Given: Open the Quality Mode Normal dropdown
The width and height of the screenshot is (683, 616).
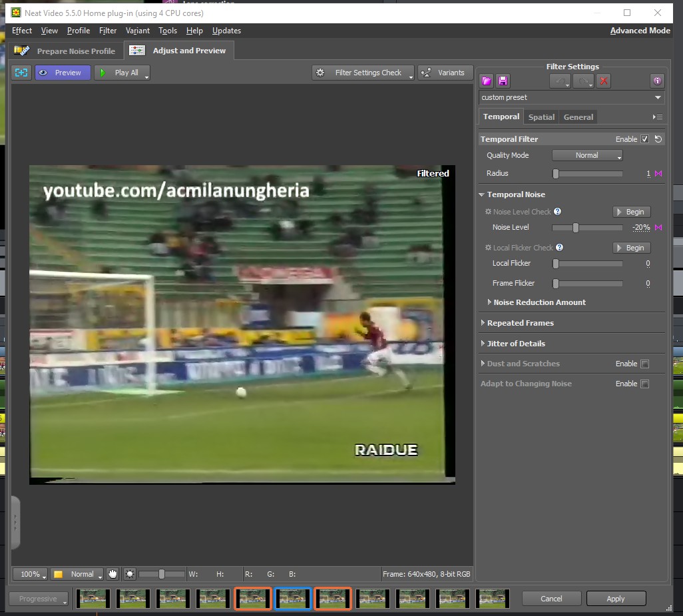Looking at the screenshot, I should (x=587, y=155).
